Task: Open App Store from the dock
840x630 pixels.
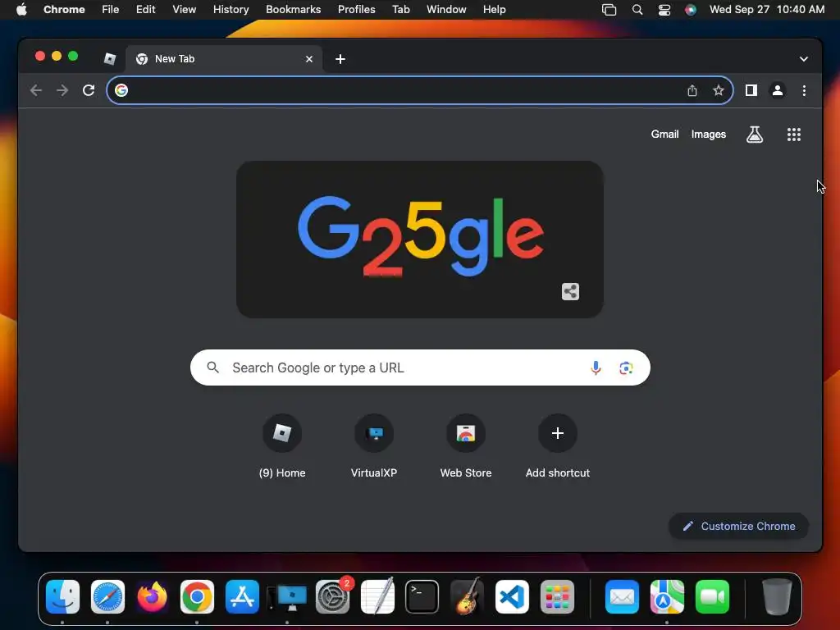Action: click(x=242, y=597)
